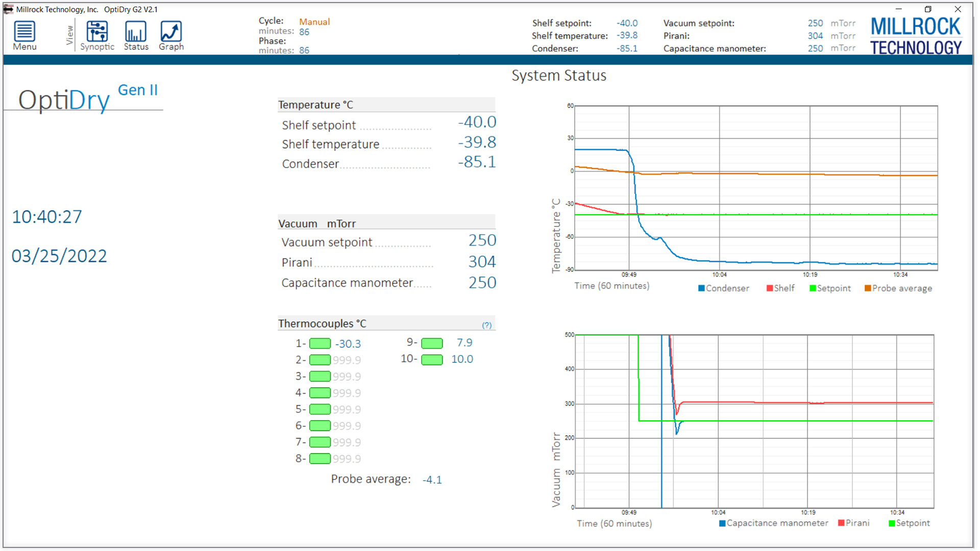Toggle thermocouple 8 green indicator
Image resolution: width=980 pixels, height=551 pixels.
pos(320,458)
